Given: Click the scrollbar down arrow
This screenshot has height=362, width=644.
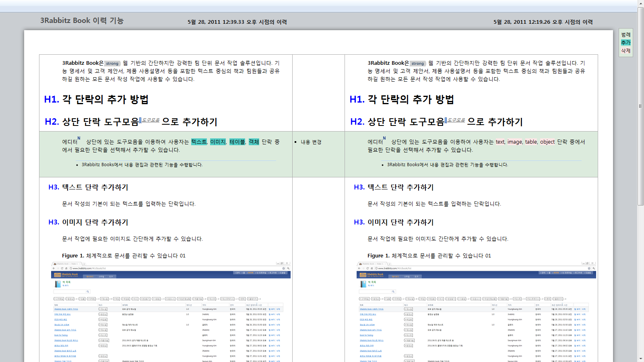Looking at the screenshot, I should tap(641, 358).
